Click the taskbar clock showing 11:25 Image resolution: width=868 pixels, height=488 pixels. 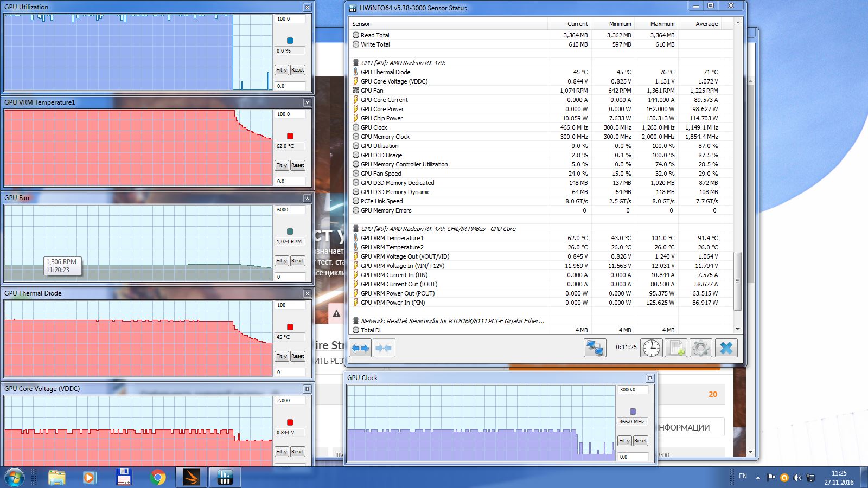(839, 478)
